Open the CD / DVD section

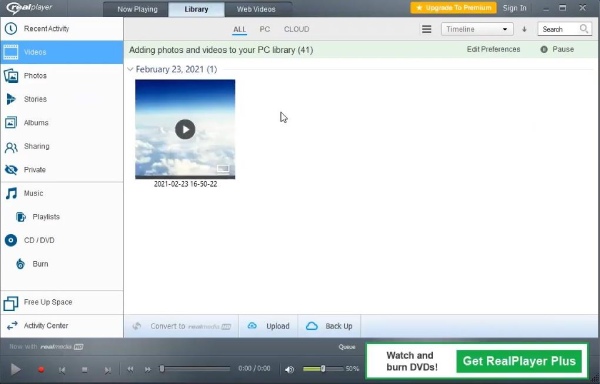point(62,241)
